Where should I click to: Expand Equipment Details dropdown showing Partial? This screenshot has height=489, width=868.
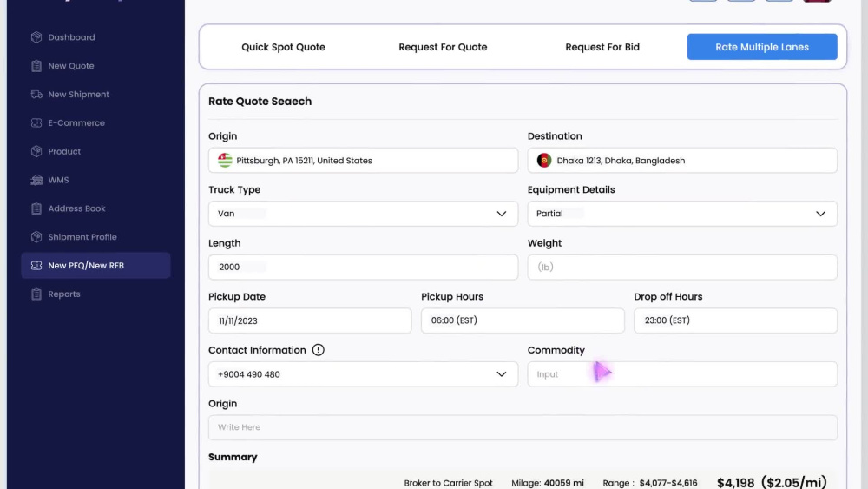point(682,214)
